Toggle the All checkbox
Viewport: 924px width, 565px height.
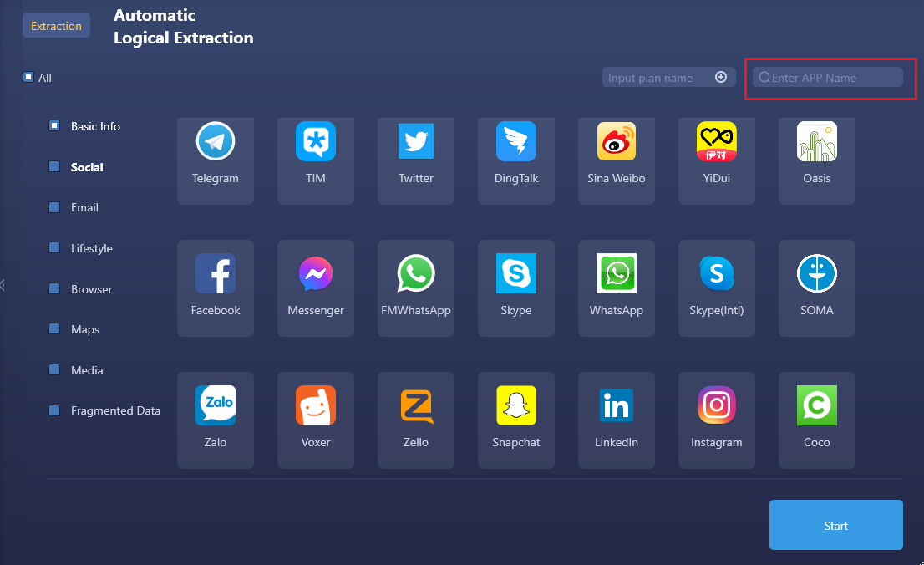[x=28, y=78]
